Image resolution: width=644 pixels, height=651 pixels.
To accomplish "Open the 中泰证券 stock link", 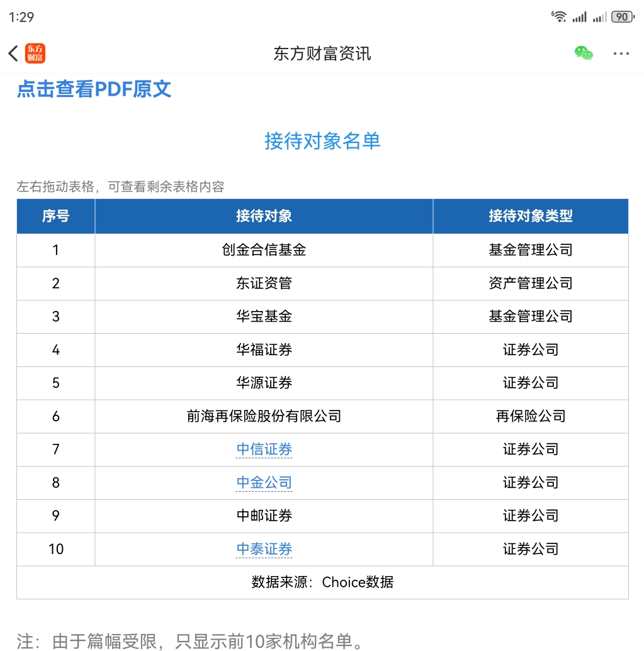I will point(264,549).
